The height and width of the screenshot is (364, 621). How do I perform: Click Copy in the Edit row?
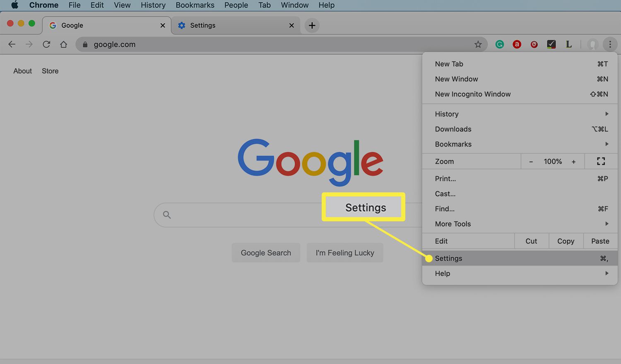pos(566,241)
